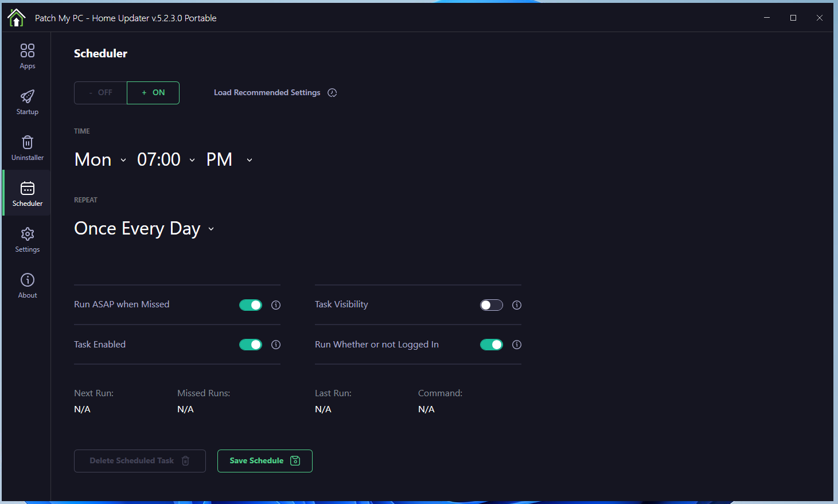The image size is (838, 504).
Task: Click the Save Schedule button
Action: tap(265, 461)
